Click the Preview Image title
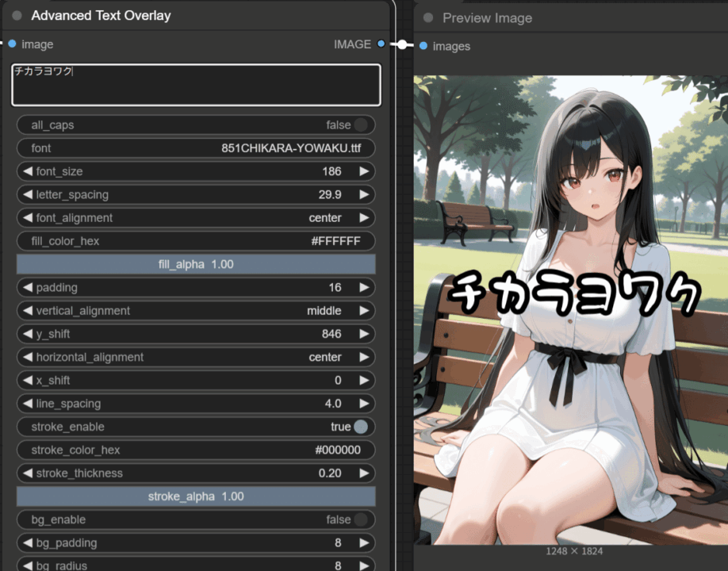 point(487,17)
